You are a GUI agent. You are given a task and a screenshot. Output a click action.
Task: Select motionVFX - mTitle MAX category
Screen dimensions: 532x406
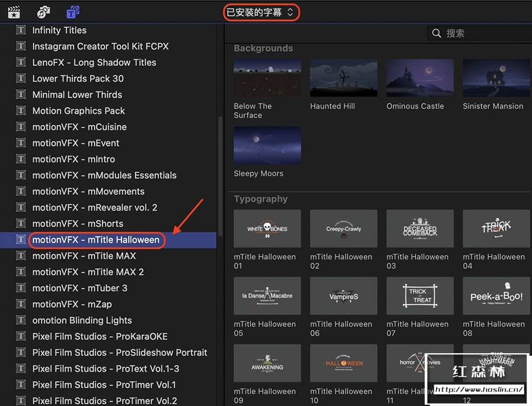[x=84, y=256]
